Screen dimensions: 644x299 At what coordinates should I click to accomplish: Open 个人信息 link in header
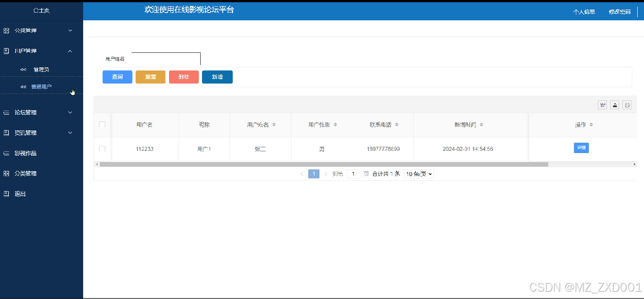[x=584, y=12]
